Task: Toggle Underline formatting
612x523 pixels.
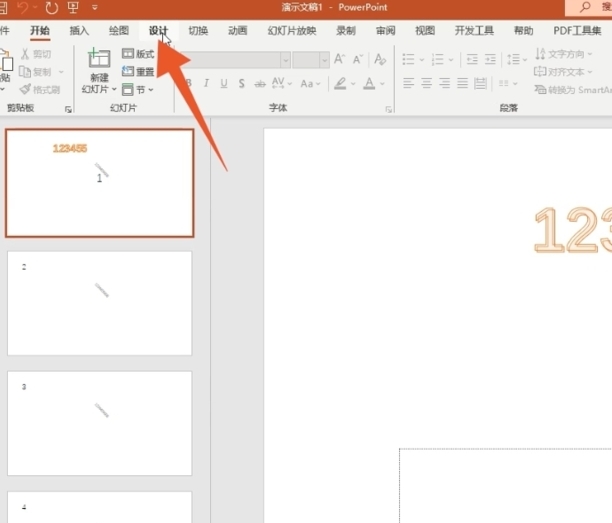Action: pos(224,83)
